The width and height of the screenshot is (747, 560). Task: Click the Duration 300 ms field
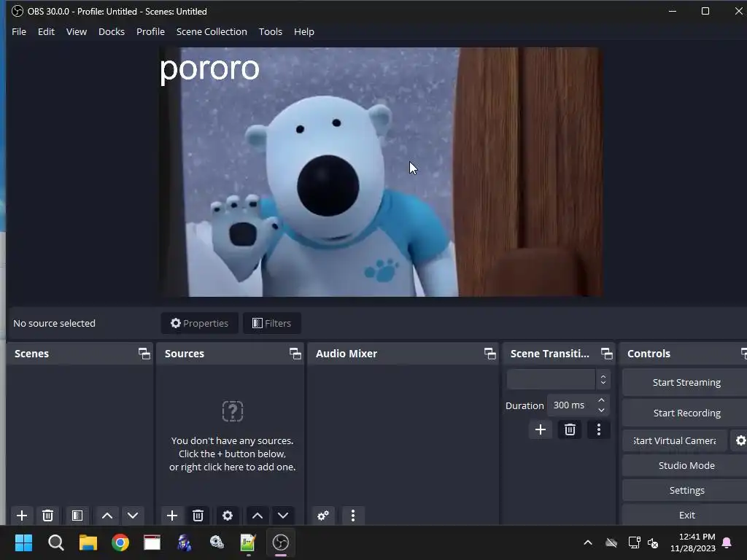578,405
